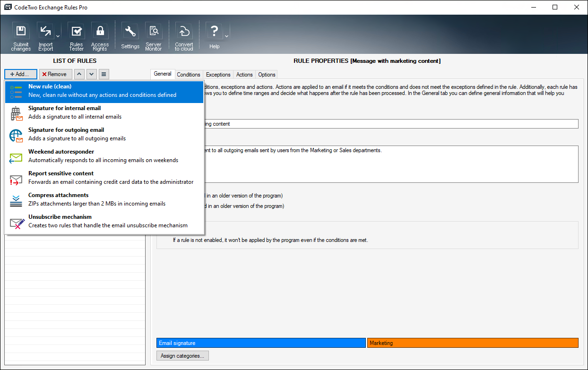Choose Signature for internal email template

tap(104, 113)
